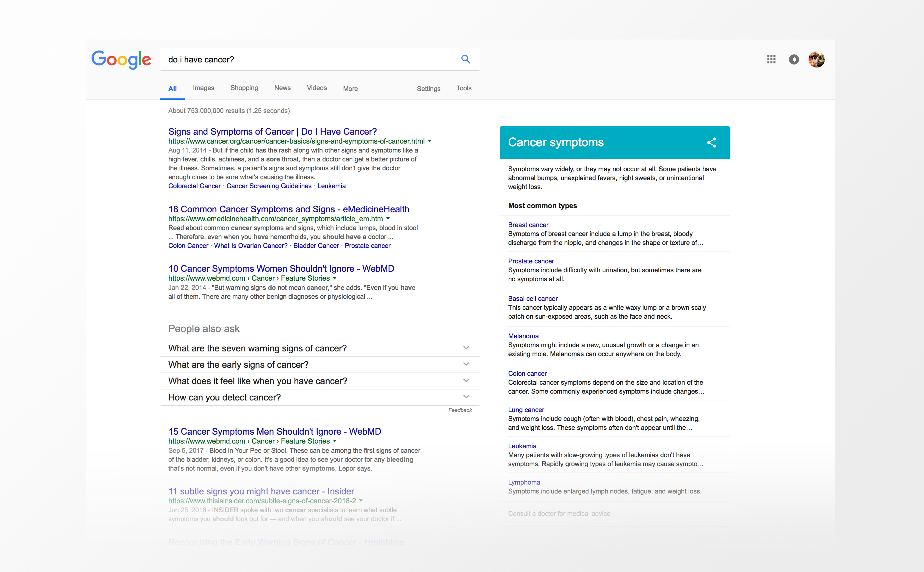This screenshot has width=924, height=572.
Task: Open Breast cancer in the symptoms panel
Action: (x=528, y=225)
